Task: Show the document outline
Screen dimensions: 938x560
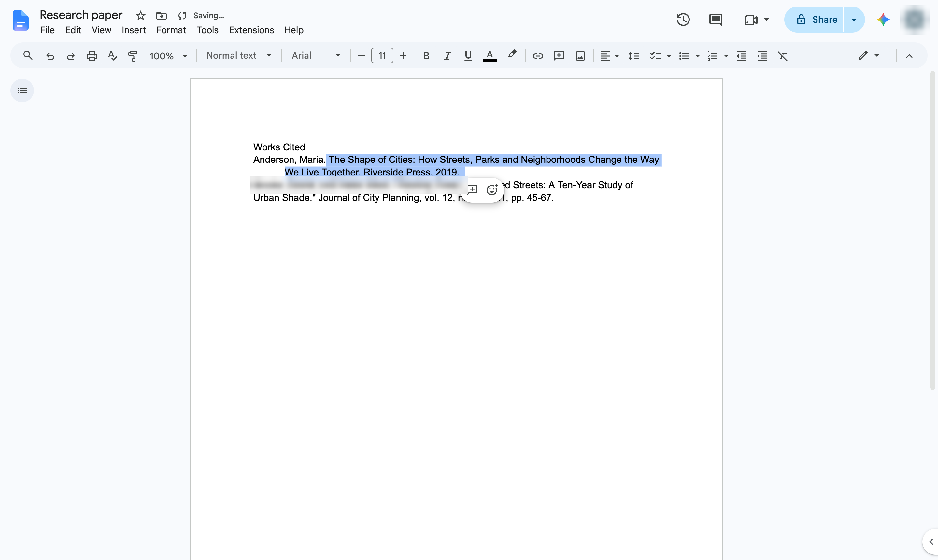Action: (x=22, y=91)
